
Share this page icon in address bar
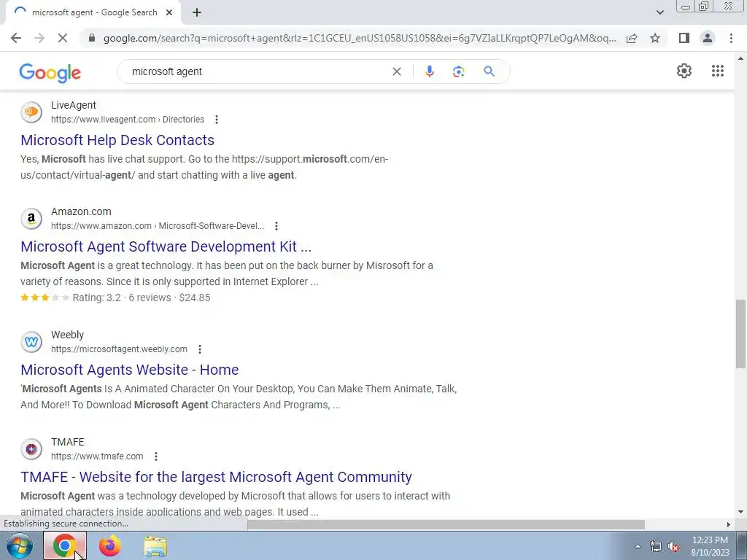click(632, 38)
